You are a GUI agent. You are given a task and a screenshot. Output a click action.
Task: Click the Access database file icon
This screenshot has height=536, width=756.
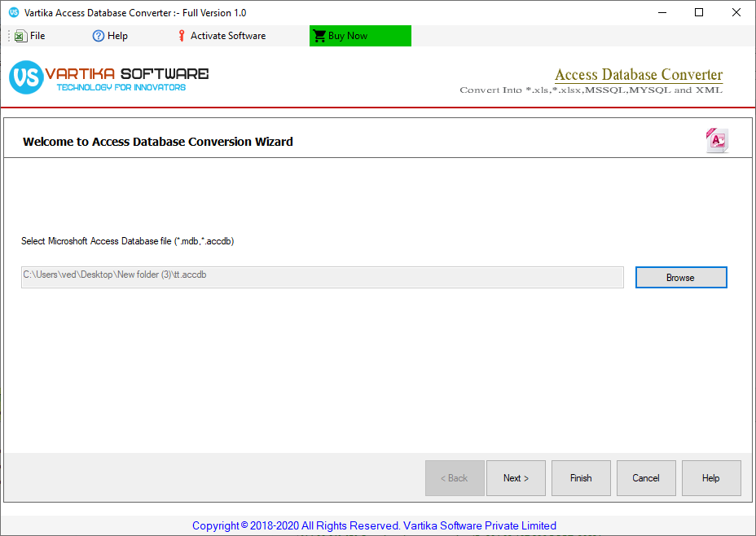(x=718, y=141)
